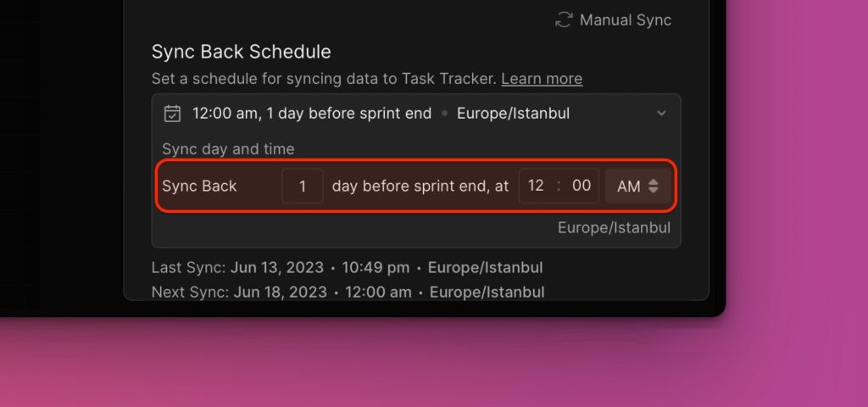Click Europe/Istanbul in the schedule summary row
The image size is (868, 407).
[513, 114]
